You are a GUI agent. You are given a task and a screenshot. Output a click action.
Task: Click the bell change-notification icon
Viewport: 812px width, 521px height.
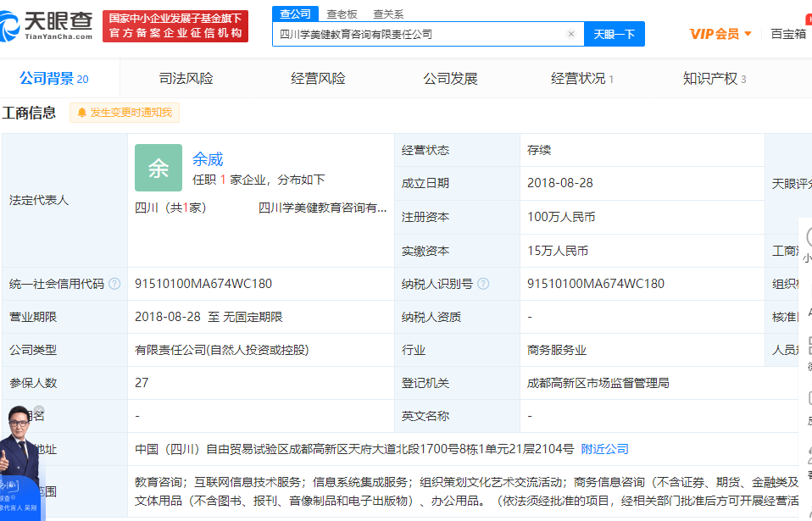click(82, 113)
